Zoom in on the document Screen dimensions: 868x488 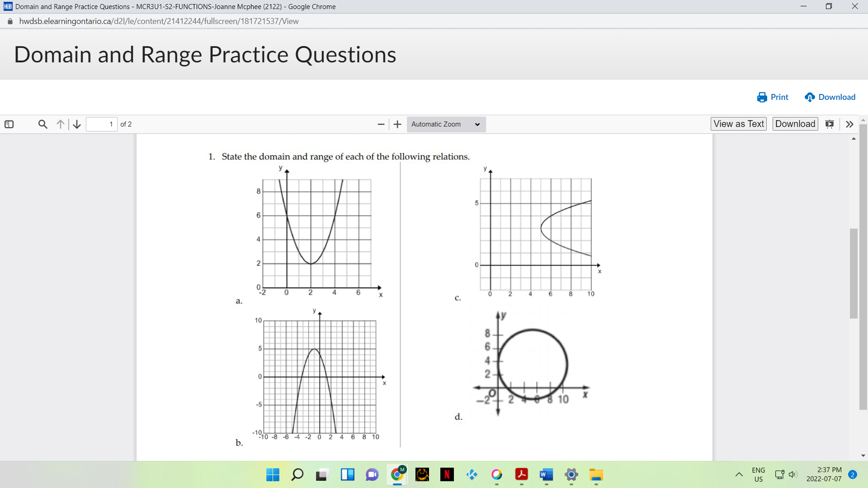coord(397,124)
